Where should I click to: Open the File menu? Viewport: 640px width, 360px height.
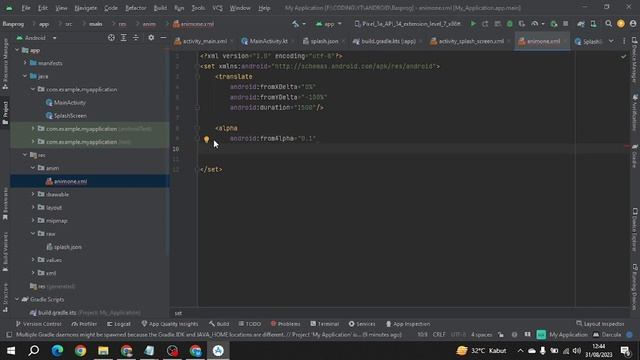26,8
